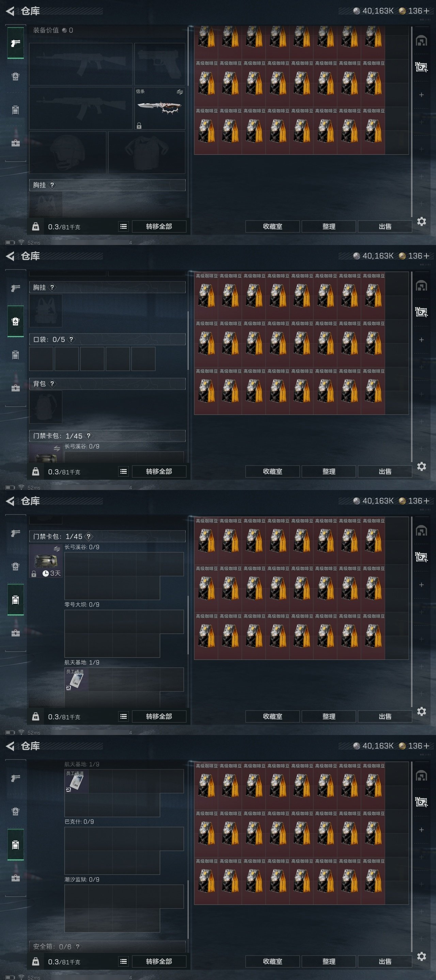Click the 巴克什: 0/9 keycard grid
The height and width of the screenshot is (980, 436).
coord(124,851)
